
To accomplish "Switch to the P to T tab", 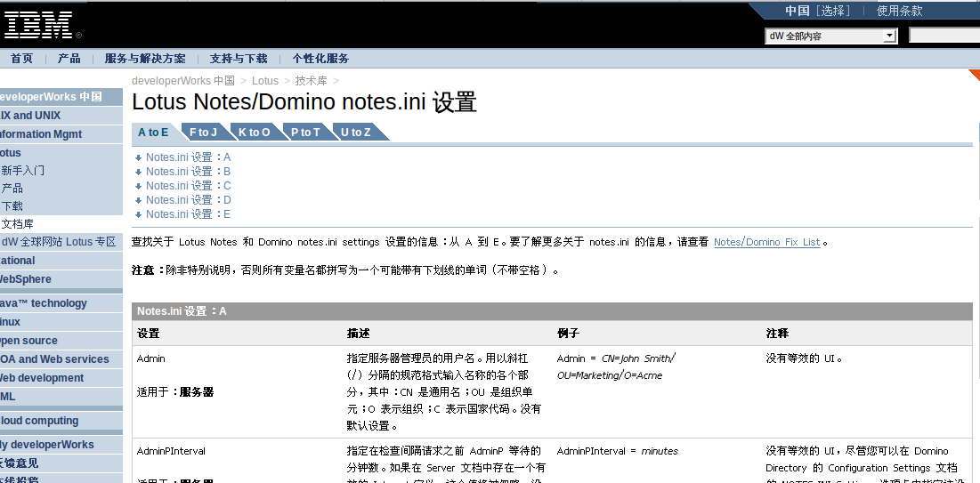I will click(305, 133).
